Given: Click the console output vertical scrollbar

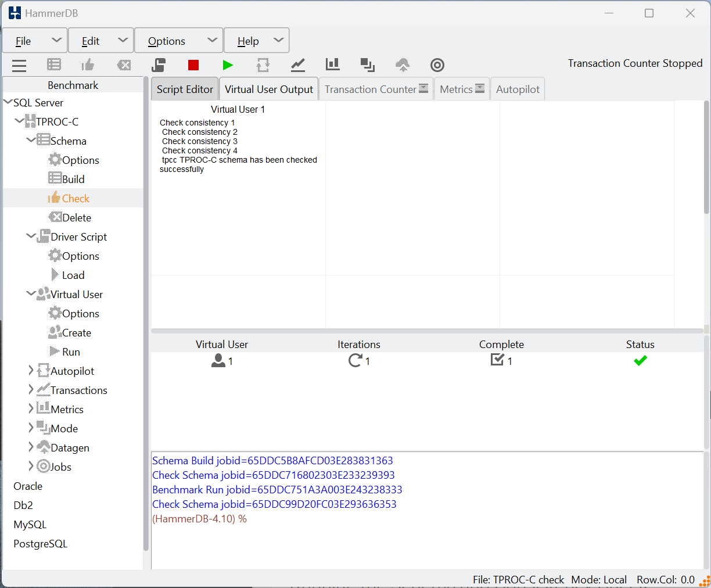Looking at the screenshot, I should (x=706, y=510).
